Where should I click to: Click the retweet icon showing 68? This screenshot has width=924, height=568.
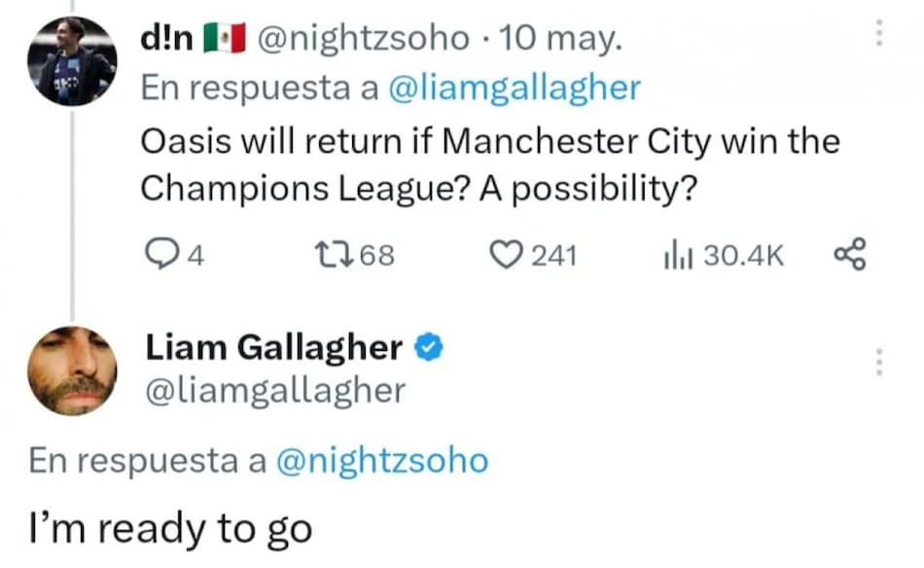(x=334, y=255)
